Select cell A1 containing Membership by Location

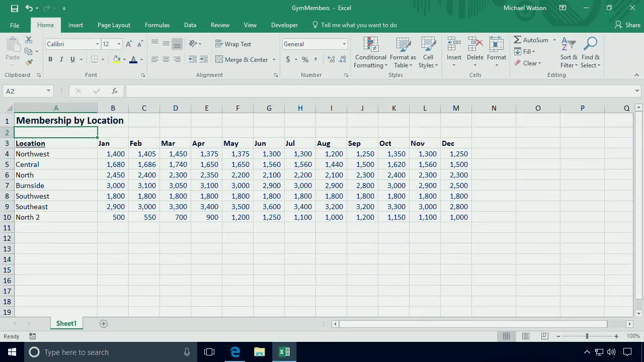(x=56, y=120)
